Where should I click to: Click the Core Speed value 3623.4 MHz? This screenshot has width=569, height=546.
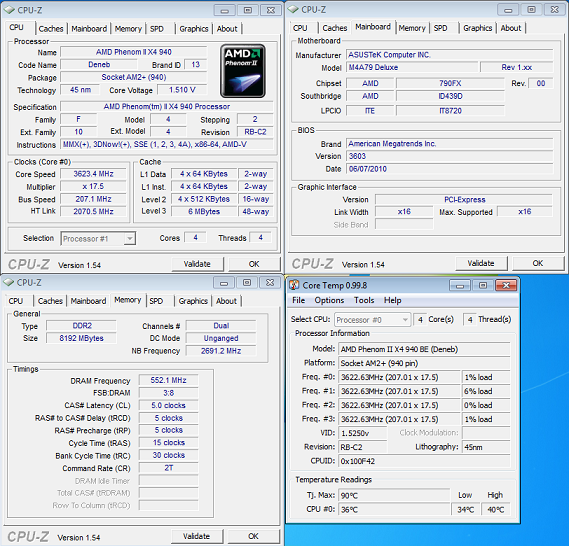point(93,174)
